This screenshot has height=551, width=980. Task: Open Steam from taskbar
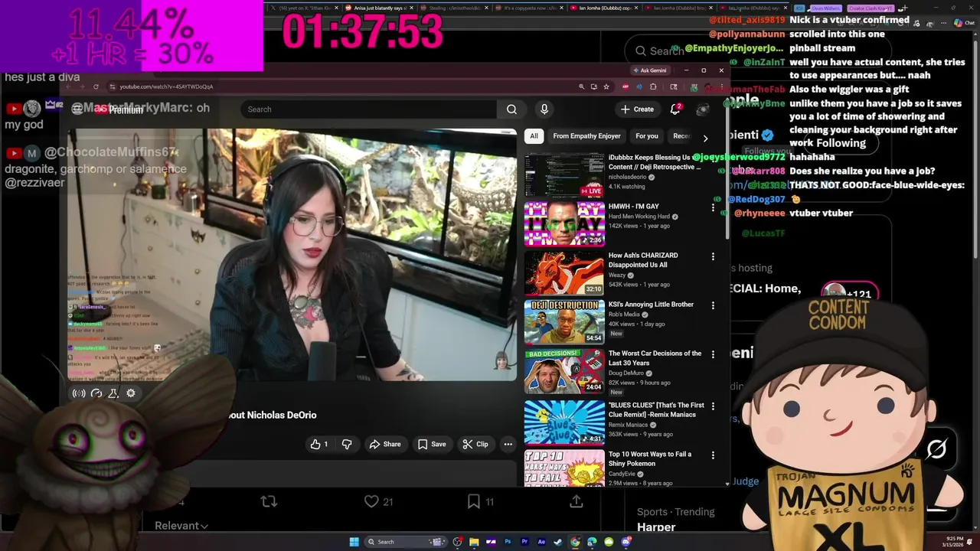coord(558,542)
